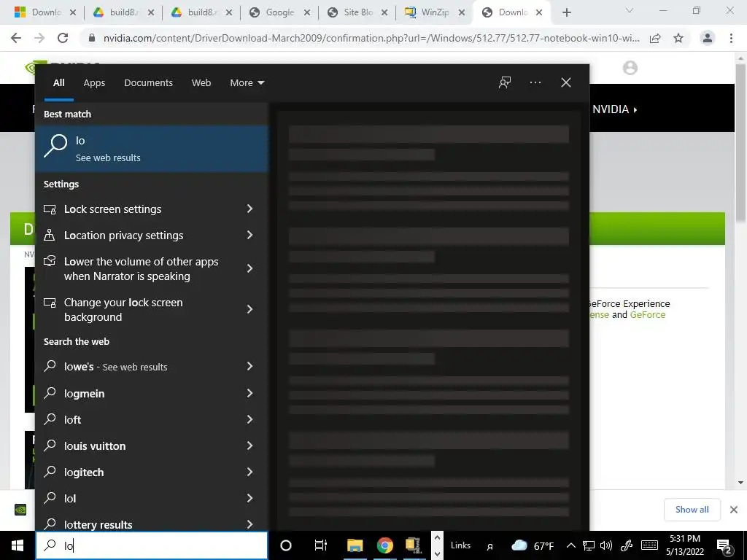Open the touch keyboard tray icon

[649, 545]
